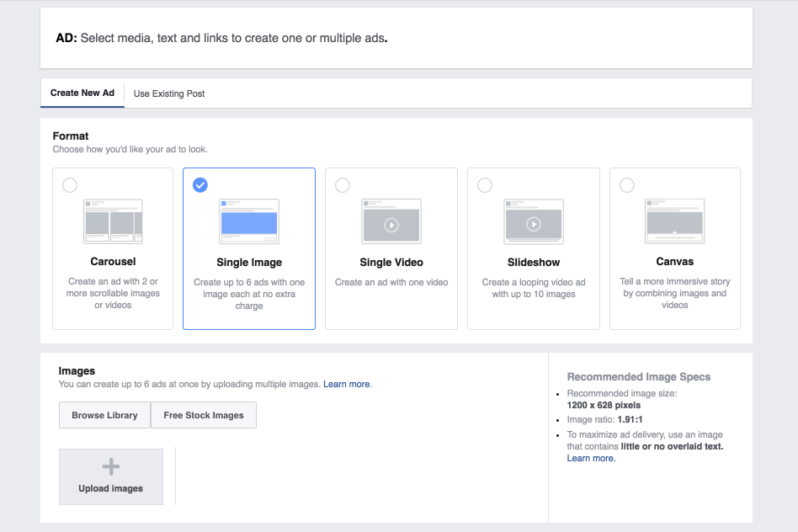Click the Images section heading
Image resolution: width=798 pixels, height=532 pixels.
[77, 370]
